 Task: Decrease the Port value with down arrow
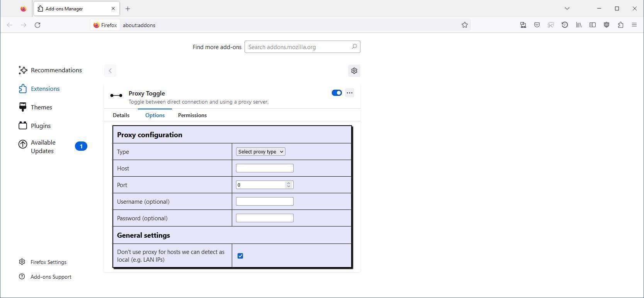coord(289,187)
